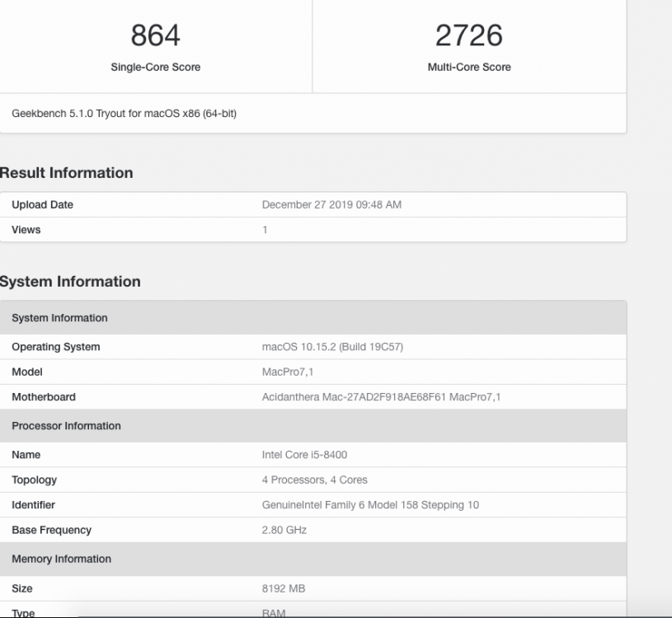Select the Geekbench 5.1.0 Tryout version text

pos(124,114)
